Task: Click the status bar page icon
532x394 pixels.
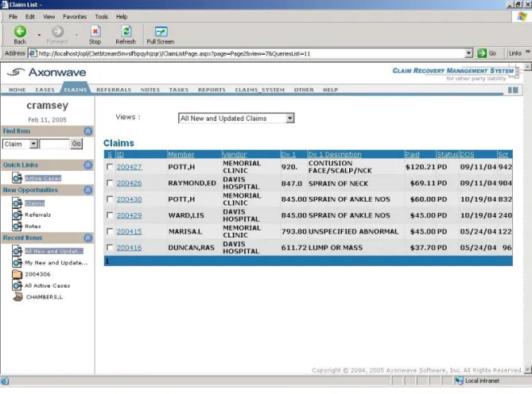Action: click(5, 380)
